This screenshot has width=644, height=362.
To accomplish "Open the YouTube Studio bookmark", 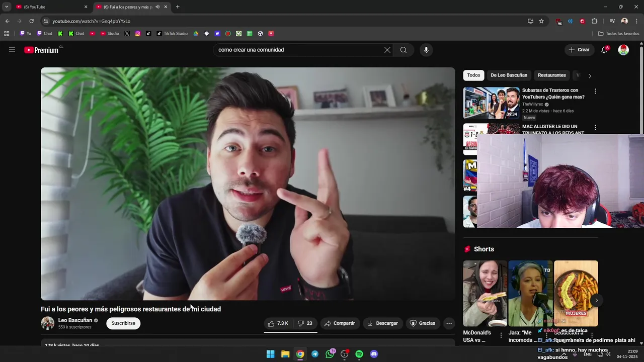I will click(x=110, y=34).
